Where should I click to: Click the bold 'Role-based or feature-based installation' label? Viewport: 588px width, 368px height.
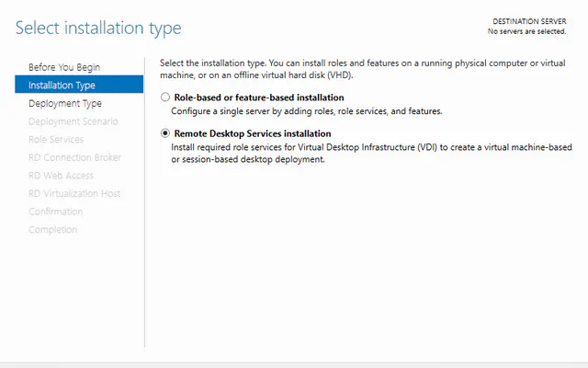259,98
